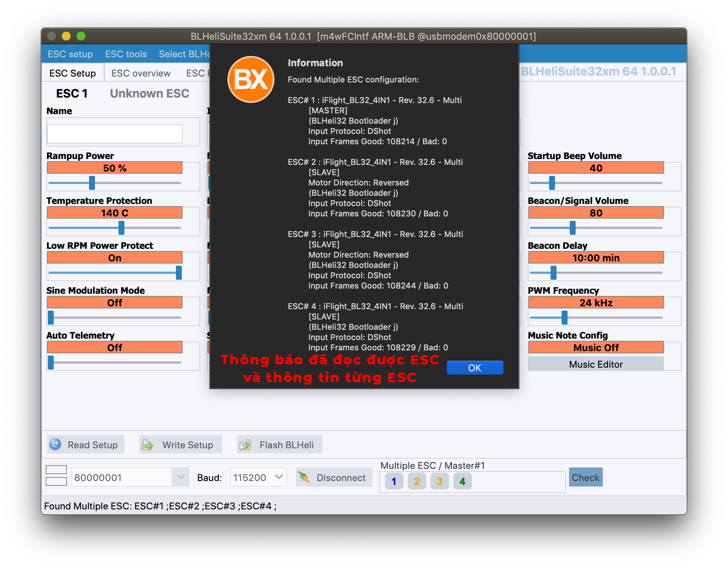Click the Startup Beep Volume slider handle
Image resolution: width=728 pixels, height=569 pixels.
click(552, 183)
